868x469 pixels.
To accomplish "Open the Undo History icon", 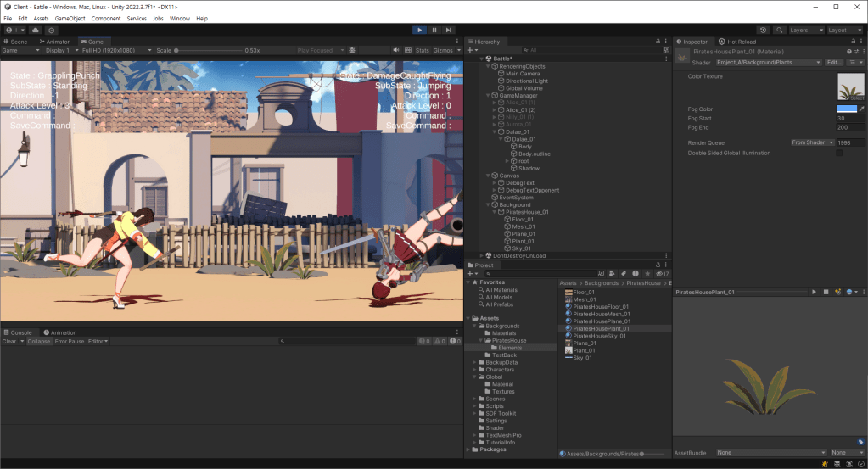I will (763, 30).
